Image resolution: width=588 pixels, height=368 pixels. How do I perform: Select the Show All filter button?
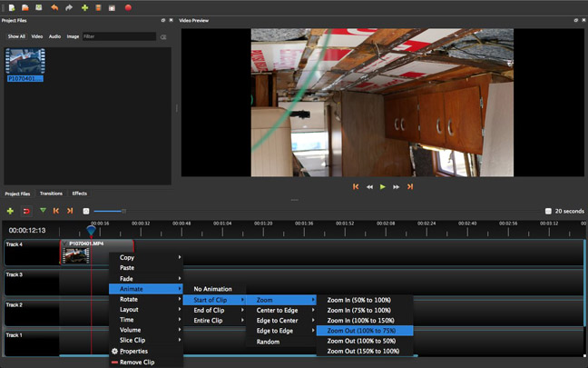(16, 36)
